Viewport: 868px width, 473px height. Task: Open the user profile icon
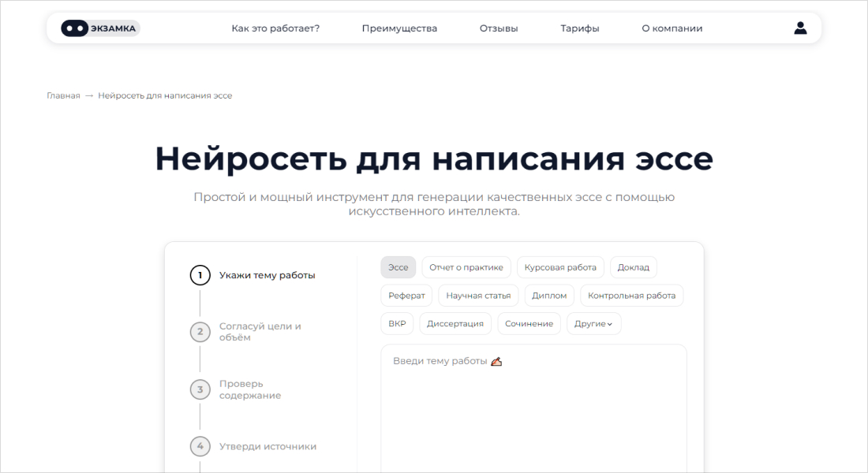[800, 28]
